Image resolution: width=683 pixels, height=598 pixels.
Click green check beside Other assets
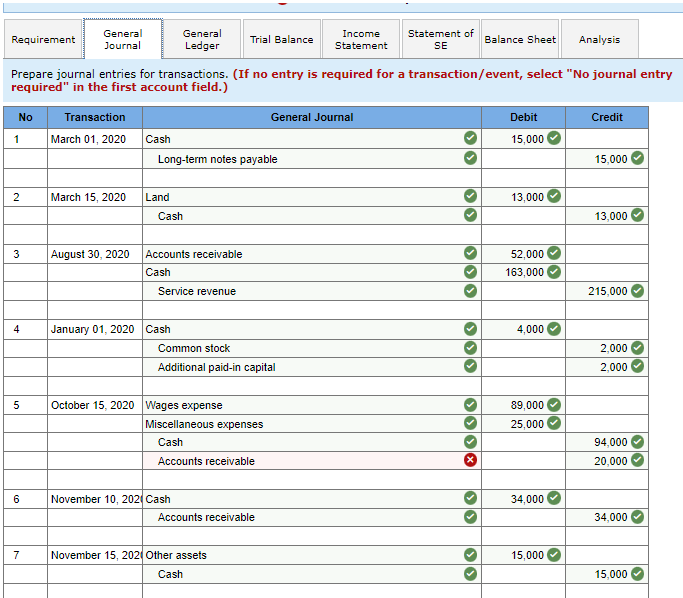tap(470, 555)
